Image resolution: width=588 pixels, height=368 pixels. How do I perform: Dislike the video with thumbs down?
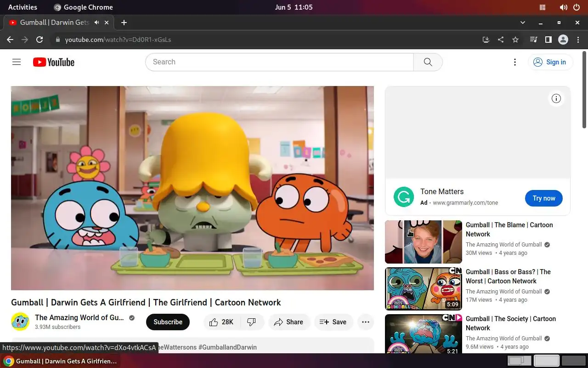[252, 322]
